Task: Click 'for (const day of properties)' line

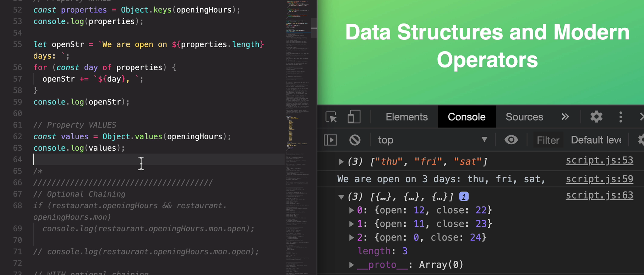Action: pos(105,68)
